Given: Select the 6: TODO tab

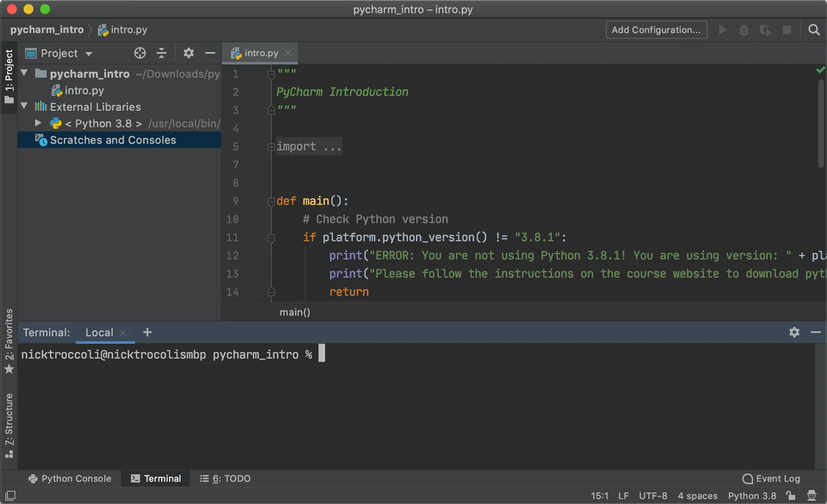Looking at the screenshot, I should pos(225,479).
